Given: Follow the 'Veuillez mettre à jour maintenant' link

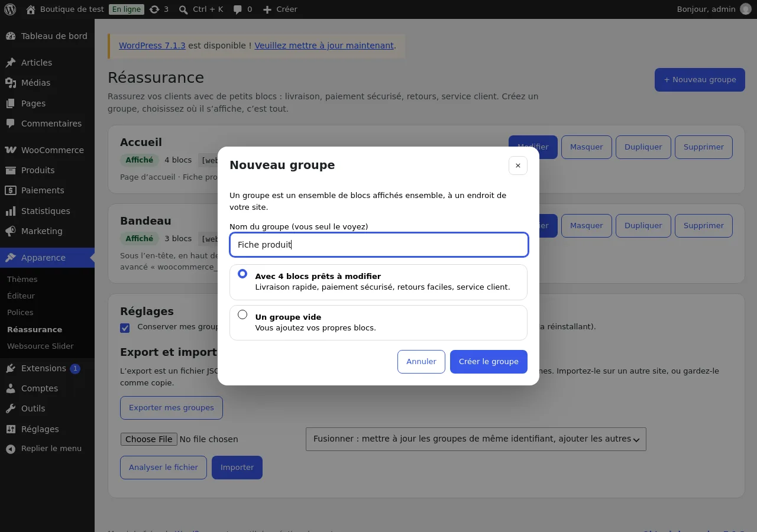Looking at the screenshot, I should [324, 46].
